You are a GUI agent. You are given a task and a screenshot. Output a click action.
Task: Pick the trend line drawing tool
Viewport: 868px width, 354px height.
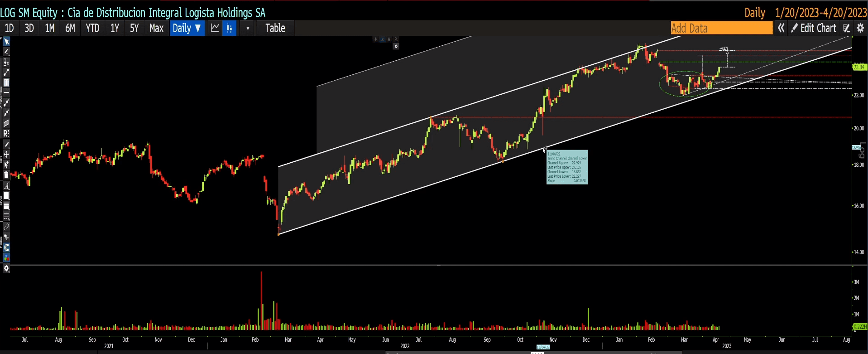(6, 73)
